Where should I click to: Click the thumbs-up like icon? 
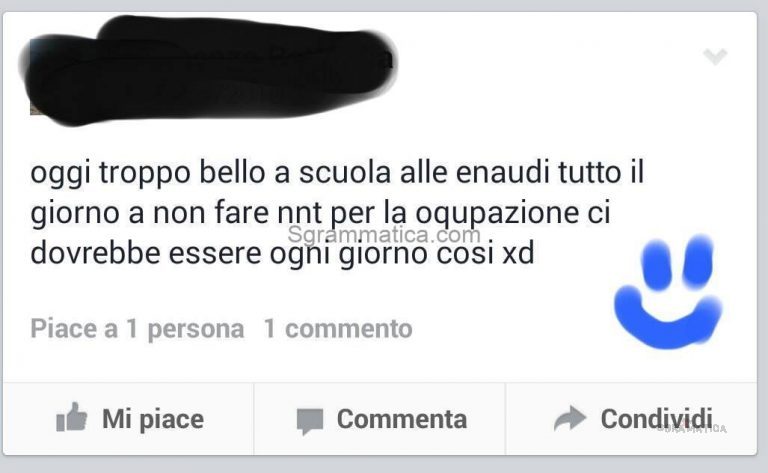coord(72,418)
